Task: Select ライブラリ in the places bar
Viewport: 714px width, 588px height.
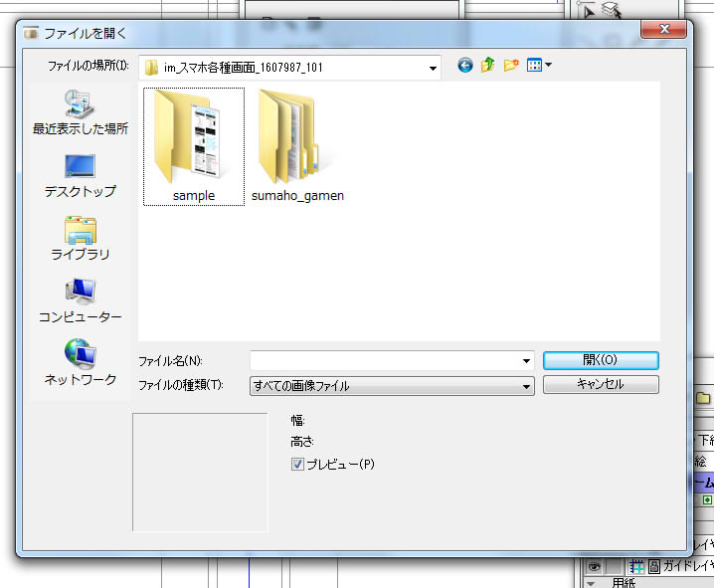Action: [81, 238]
